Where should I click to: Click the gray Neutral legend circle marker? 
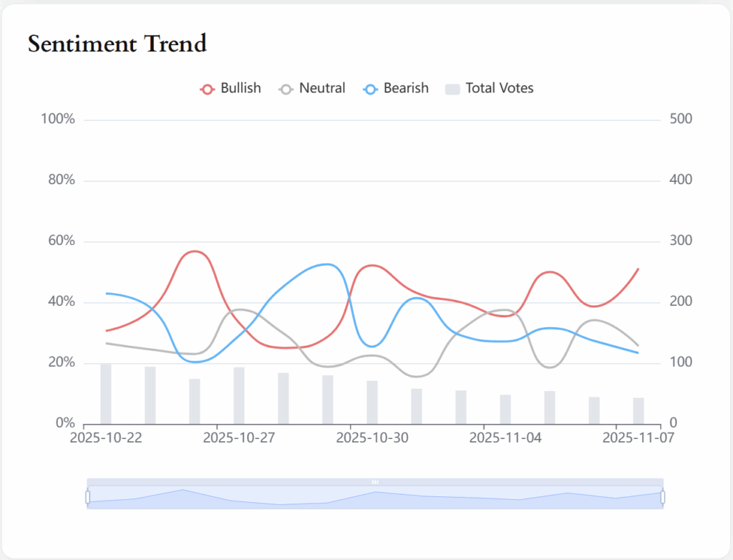coord(286,89)
